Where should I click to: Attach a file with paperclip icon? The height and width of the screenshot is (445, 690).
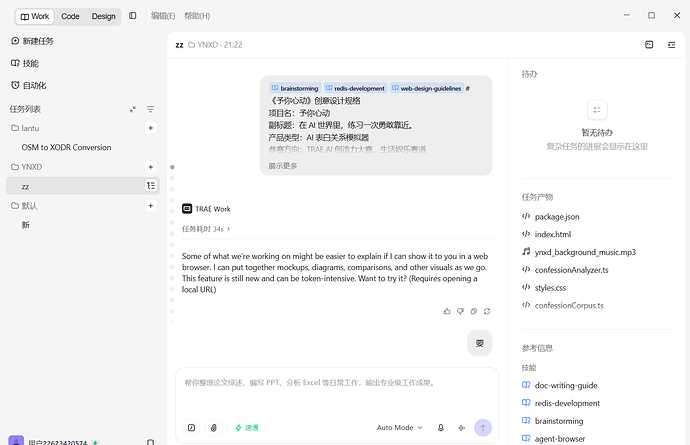coord(213,427)
